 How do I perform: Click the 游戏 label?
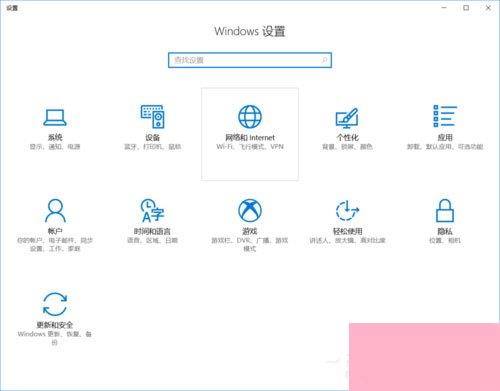coord(250,231)
